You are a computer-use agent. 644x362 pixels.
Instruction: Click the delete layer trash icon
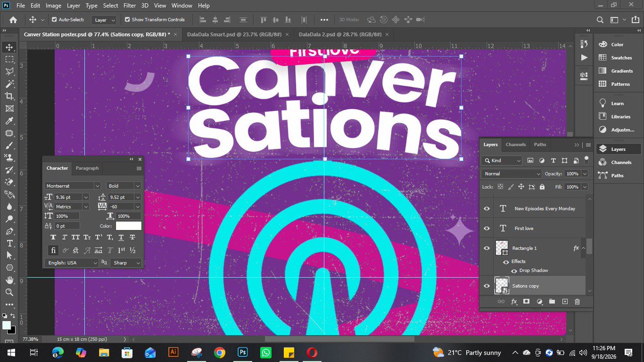(x=577, y=302)
